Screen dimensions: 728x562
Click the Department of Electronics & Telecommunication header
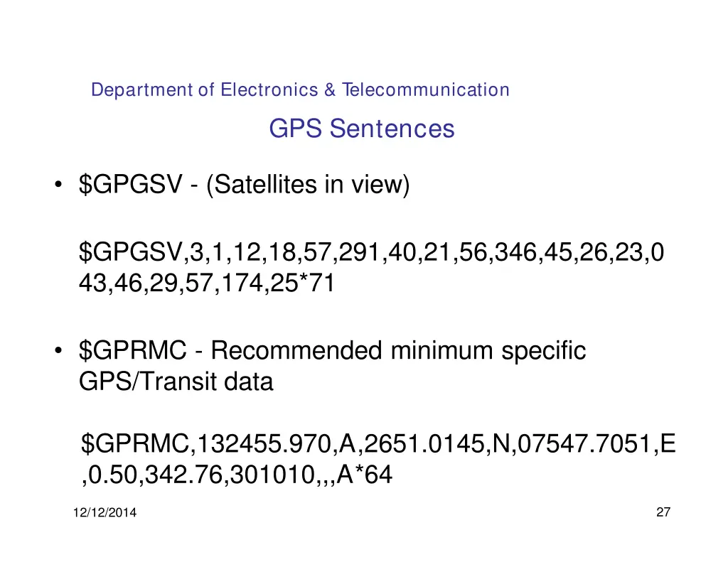[300, 90]
